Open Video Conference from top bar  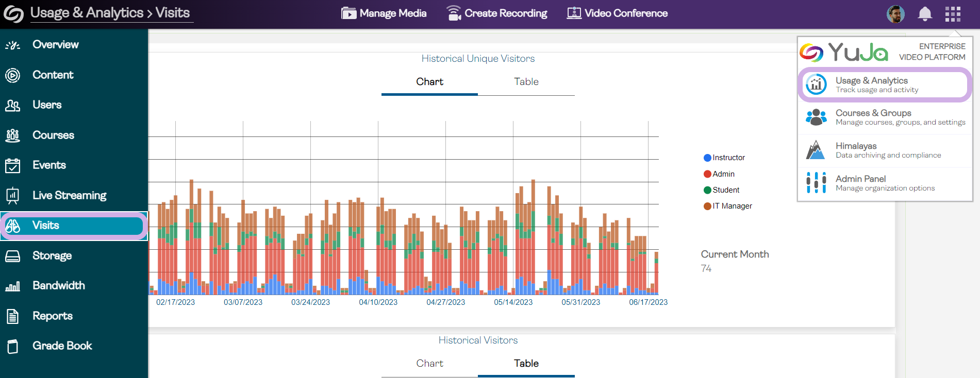(617, 13)
